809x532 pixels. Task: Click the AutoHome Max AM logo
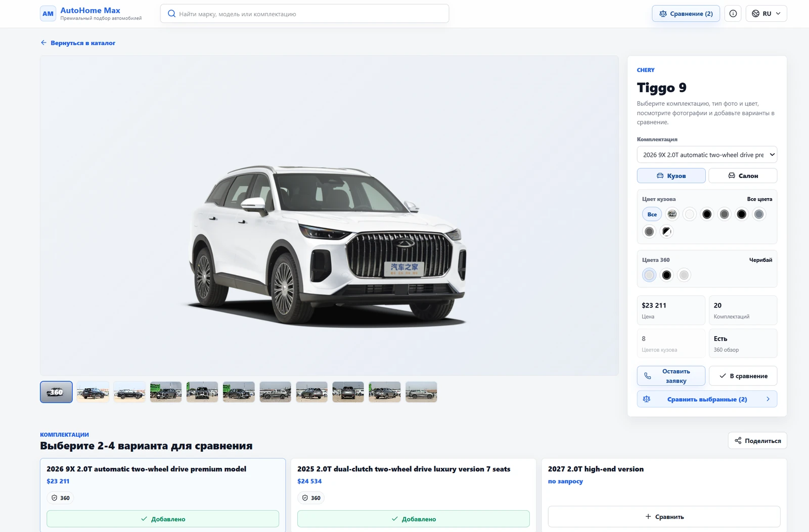coord(48,14)
